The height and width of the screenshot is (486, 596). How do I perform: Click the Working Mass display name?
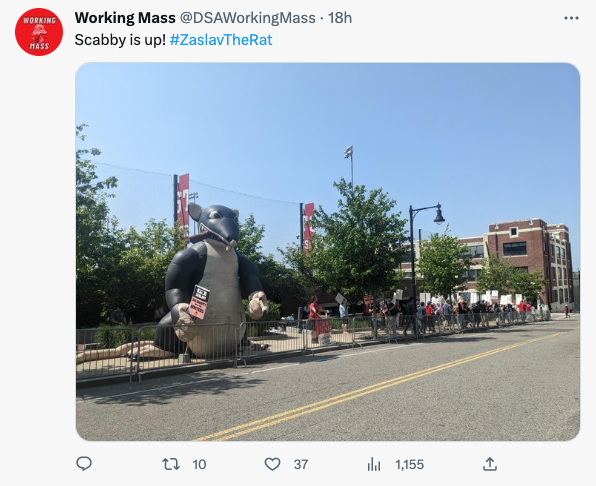(125, 18)
